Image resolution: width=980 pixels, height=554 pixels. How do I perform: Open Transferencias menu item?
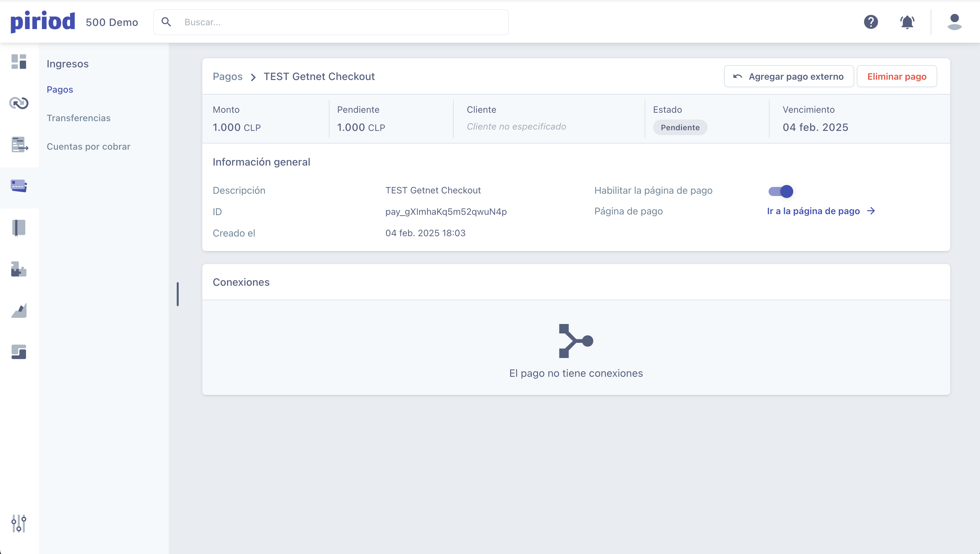(x=78, y=118)
